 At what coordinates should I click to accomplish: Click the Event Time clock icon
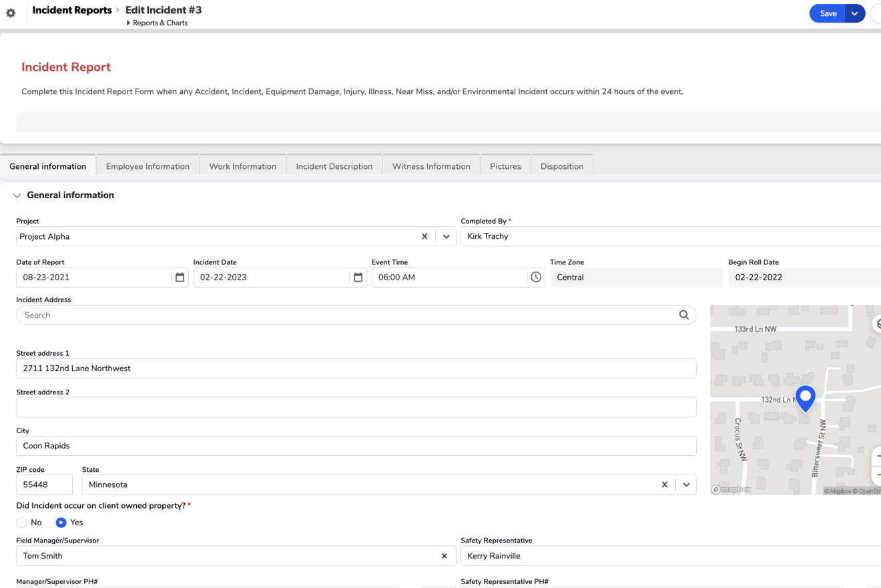(x=536, y=278)
